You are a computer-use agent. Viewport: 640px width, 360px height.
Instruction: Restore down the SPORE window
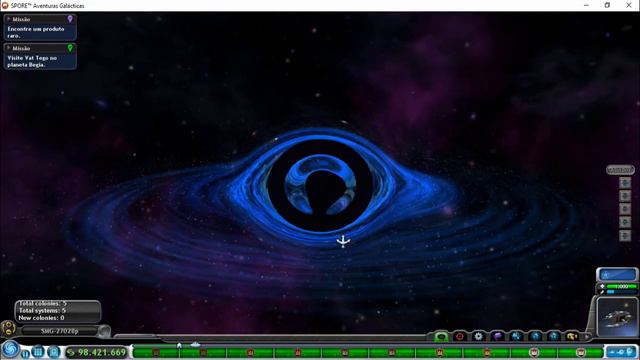(x=607, y=5)
